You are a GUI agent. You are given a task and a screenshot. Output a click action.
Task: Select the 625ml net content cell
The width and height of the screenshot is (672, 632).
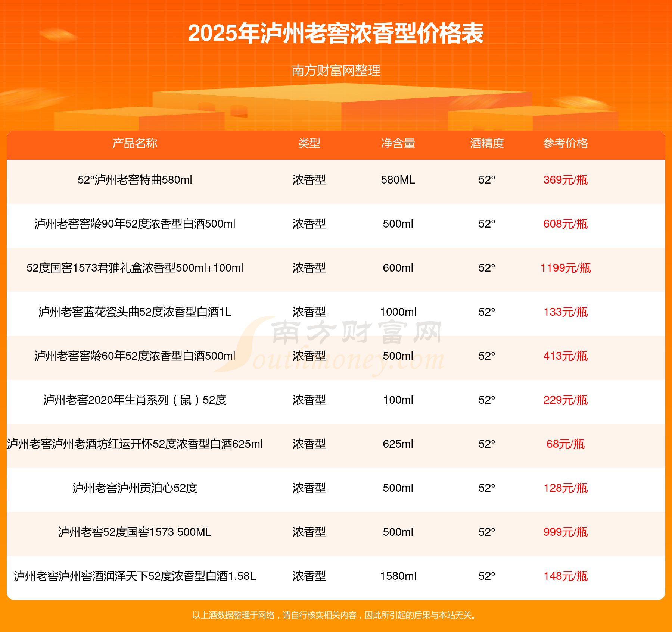coord(398,444)
